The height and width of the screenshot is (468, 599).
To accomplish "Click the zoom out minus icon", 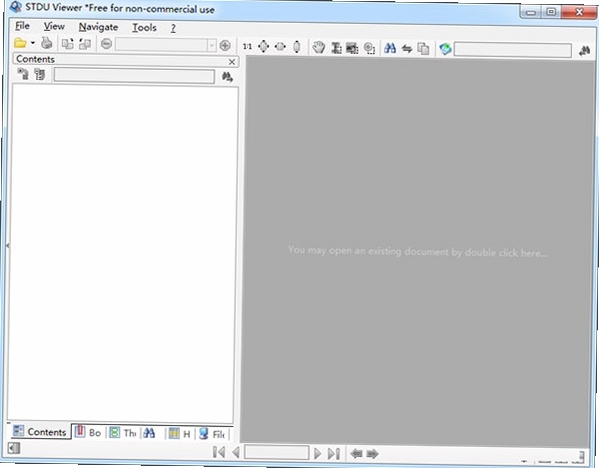I will point(106,44).
